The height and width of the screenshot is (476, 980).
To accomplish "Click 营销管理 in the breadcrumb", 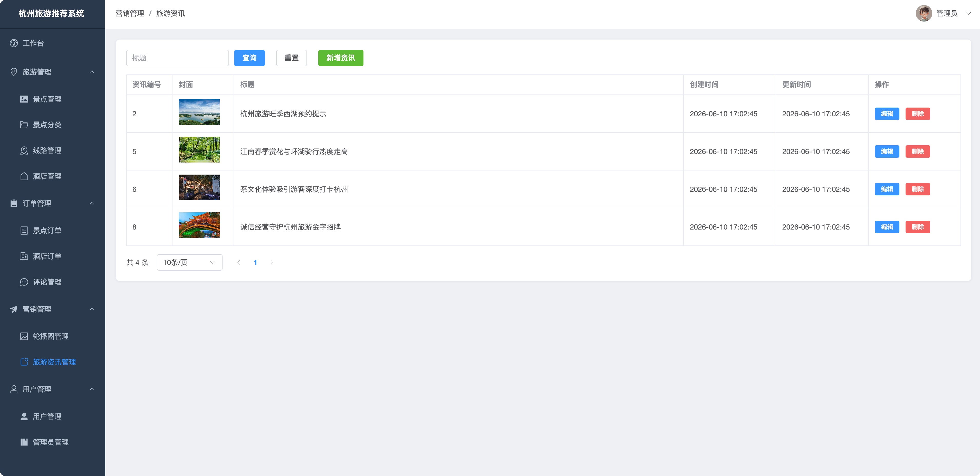I will 130,13.
